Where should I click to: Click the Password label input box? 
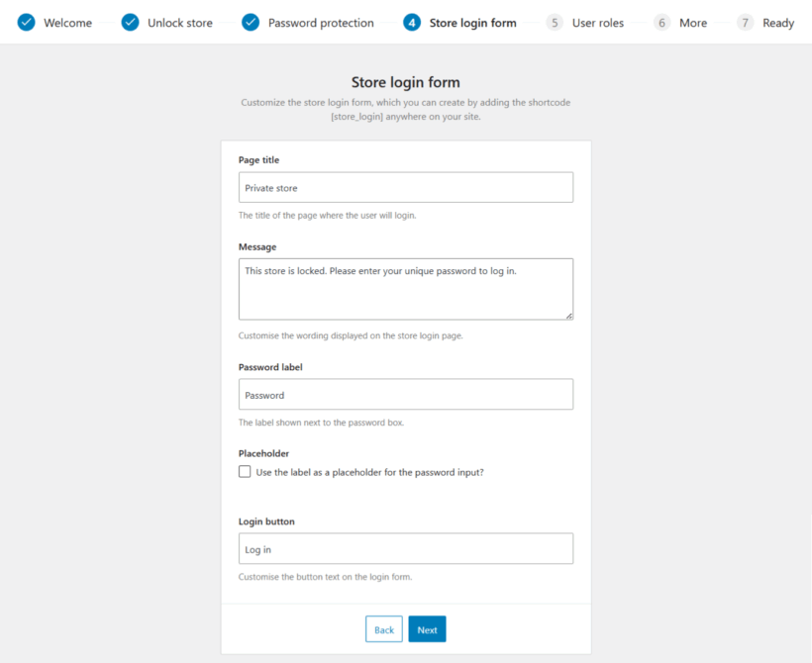pyautogui.click(x=406, y=394)
